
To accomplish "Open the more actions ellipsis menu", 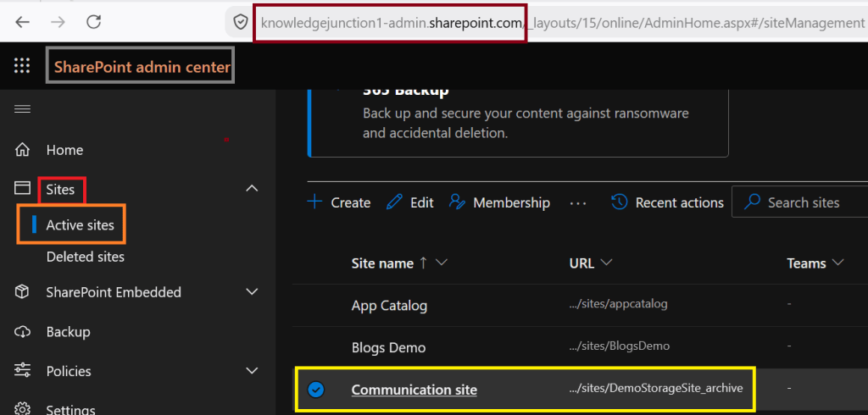I will click(x=578, y=203).
